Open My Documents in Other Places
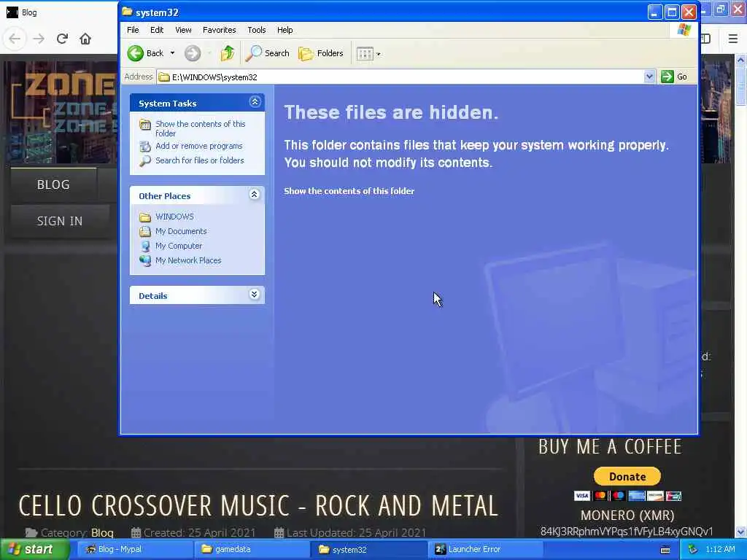Viewport: 747px width, 560px height. 181,231
